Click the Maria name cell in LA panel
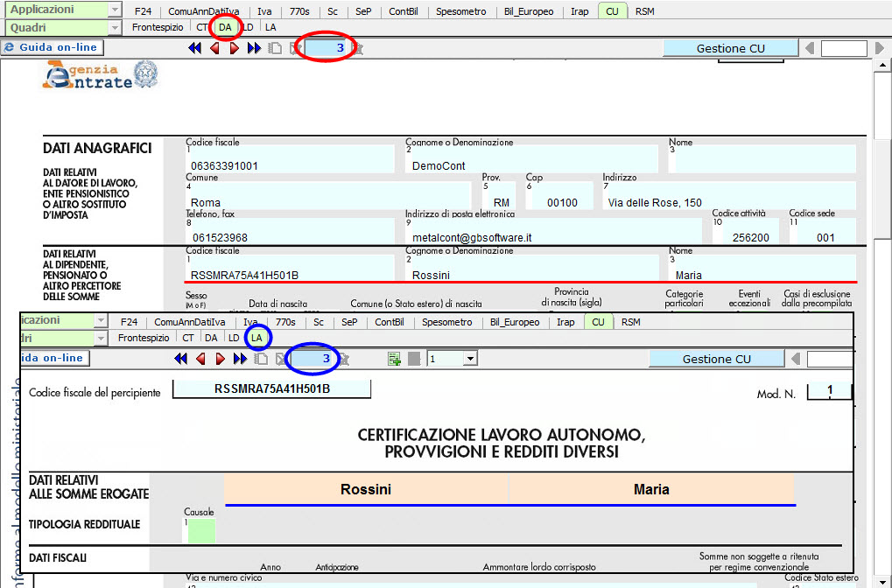This screenshot has width=892, height=588. point(651,489)
